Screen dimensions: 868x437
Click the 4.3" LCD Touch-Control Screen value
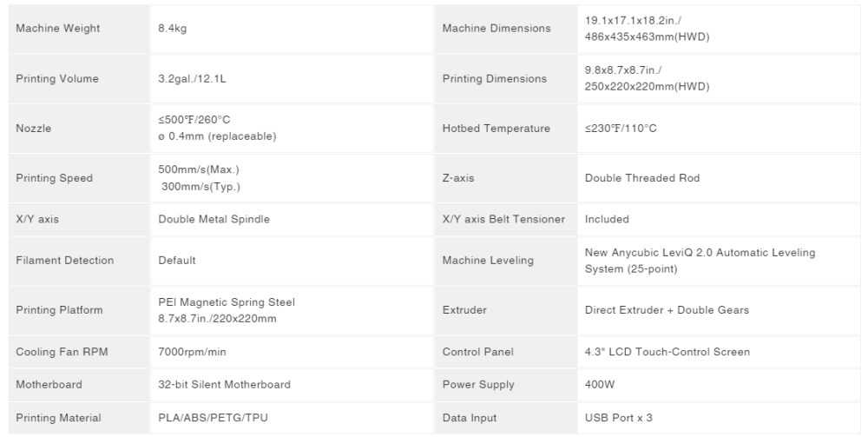click(667, 352)
